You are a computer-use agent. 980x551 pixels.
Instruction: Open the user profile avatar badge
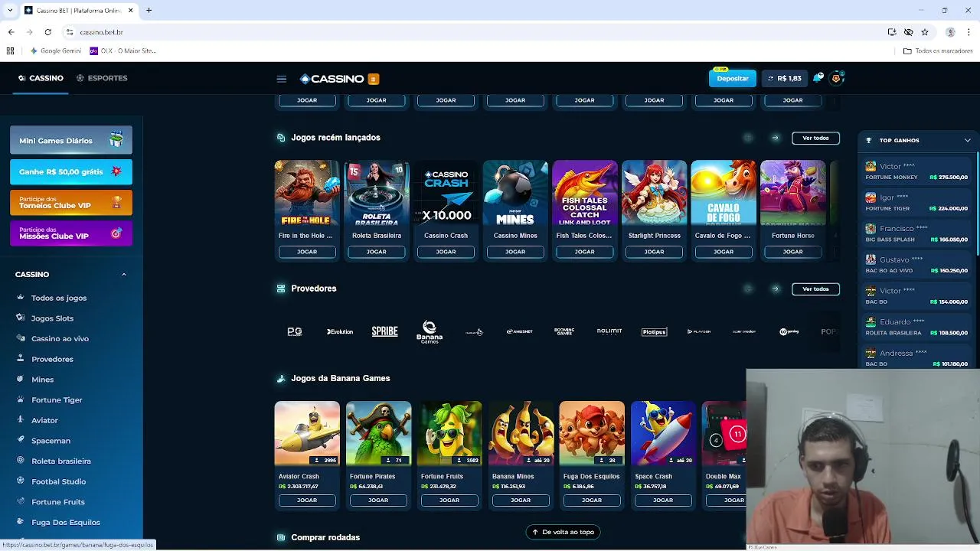pos(836,78)
